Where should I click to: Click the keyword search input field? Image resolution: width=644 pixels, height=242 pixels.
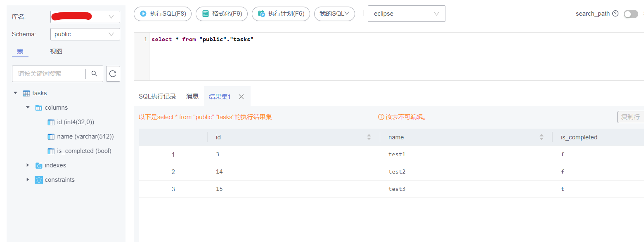pyautogui.click(x=49, y=74)
